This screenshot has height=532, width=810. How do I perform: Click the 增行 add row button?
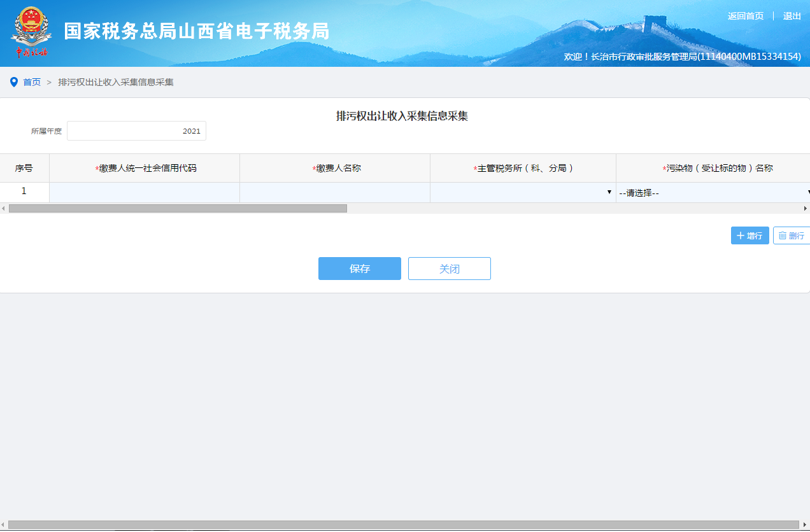(x=750, y=235)
